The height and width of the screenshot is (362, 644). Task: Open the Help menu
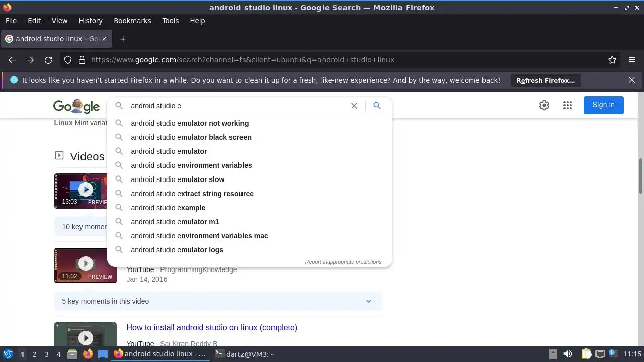point(197,21)
